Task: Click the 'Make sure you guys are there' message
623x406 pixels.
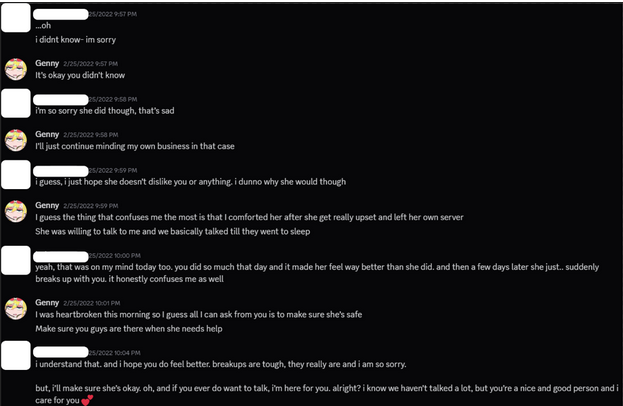Action: pos(129,329)
